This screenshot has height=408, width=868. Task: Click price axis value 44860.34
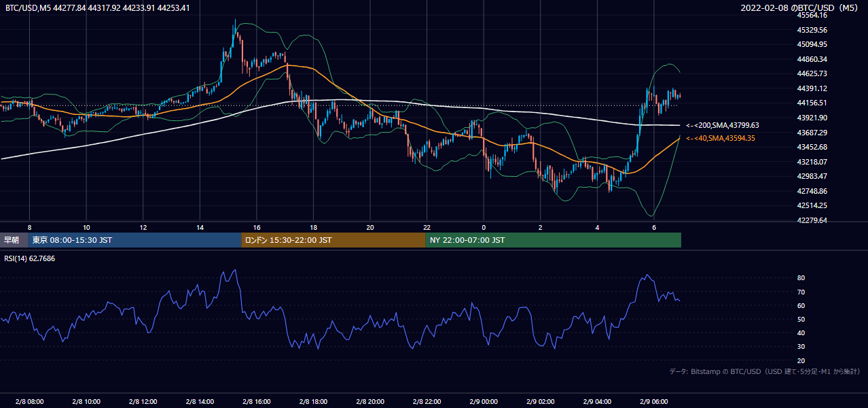pos(812,59)
